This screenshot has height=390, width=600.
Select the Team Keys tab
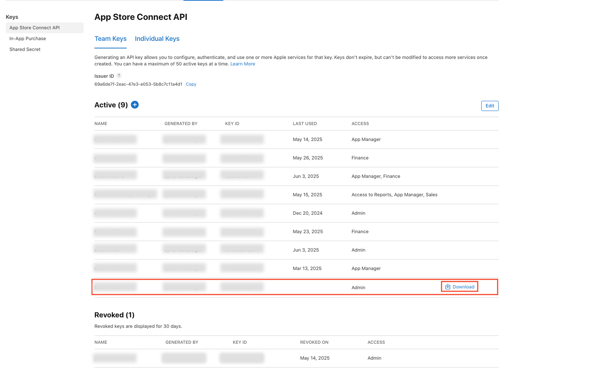110,39
